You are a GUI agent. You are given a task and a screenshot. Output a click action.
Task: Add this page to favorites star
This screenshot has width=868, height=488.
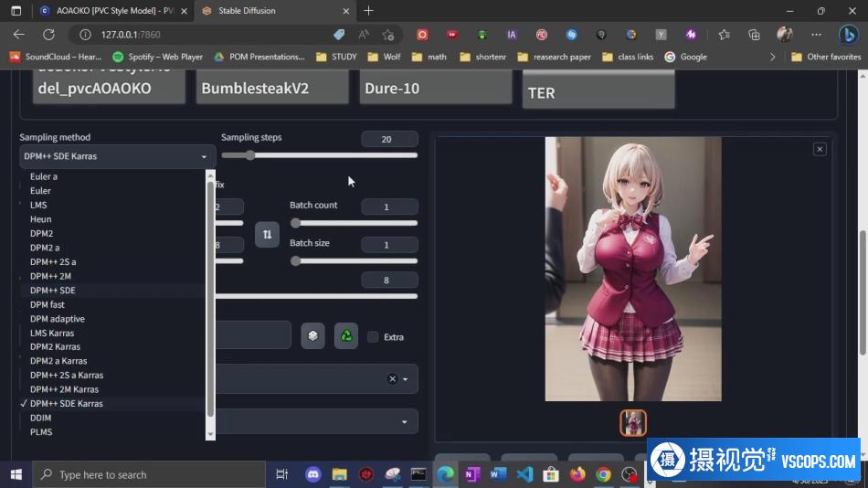(388, 35)
